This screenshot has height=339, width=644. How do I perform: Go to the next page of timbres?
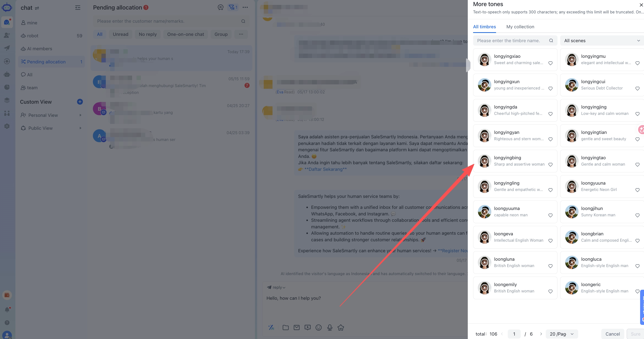[541, 334]
